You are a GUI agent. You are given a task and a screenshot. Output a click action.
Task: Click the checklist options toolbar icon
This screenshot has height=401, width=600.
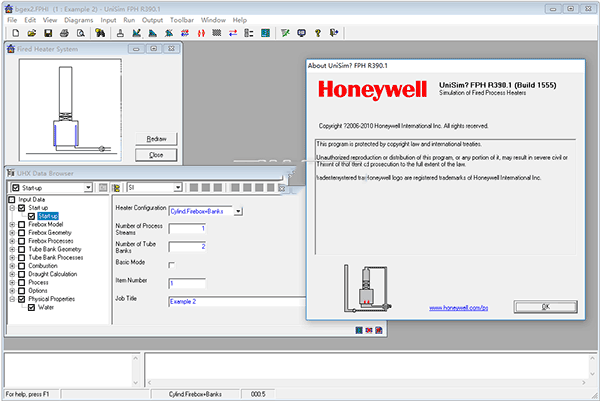coord(249,33)
